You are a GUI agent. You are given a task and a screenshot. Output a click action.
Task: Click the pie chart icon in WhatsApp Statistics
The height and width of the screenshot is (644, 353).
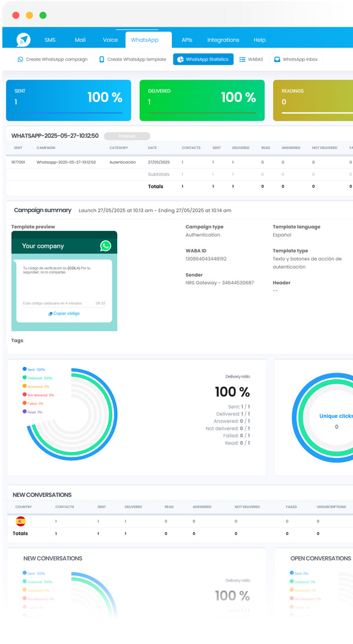point(180,59)
